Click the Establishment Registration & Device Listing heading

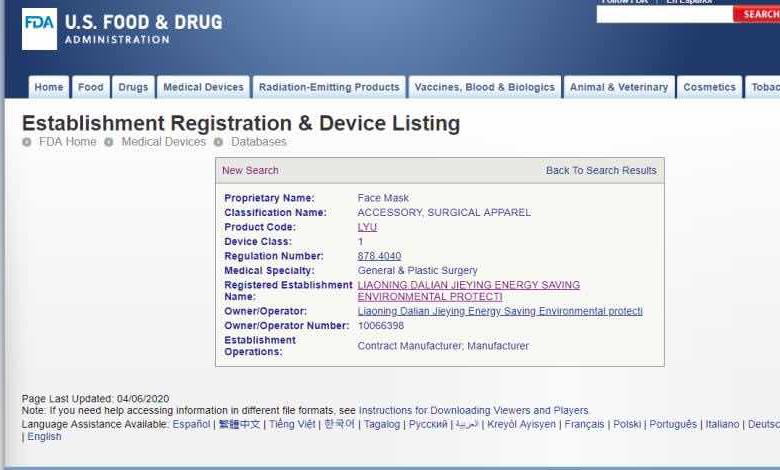click(x=241, y=123)
